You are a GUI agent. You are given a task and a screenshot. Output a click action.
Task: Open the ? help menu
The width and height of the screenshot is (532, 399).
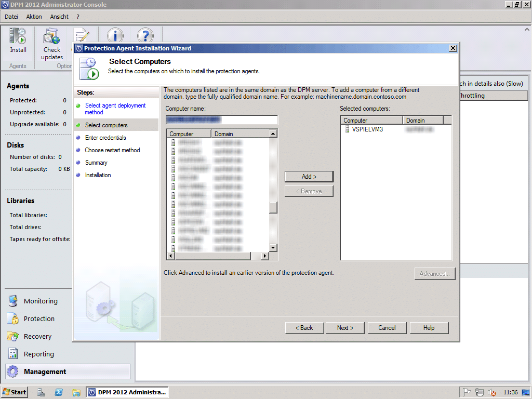(78, 17)
